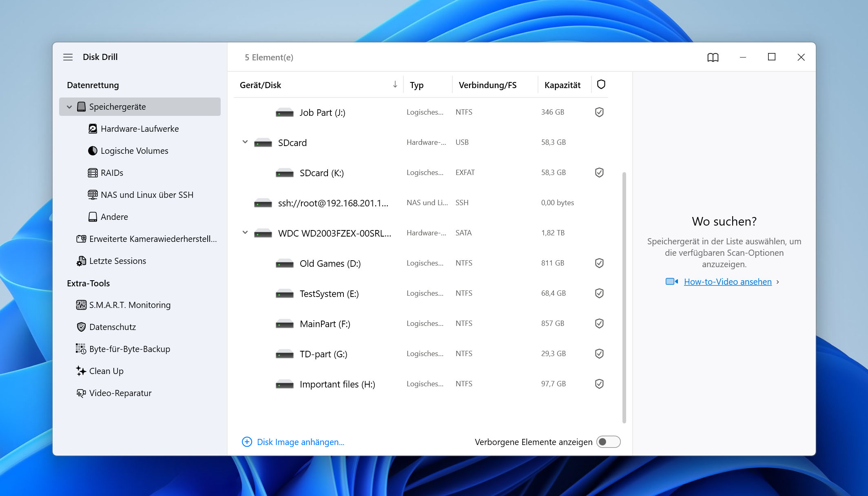Click the drive icon beside SDcard (K:)

(x=285, y=173)
